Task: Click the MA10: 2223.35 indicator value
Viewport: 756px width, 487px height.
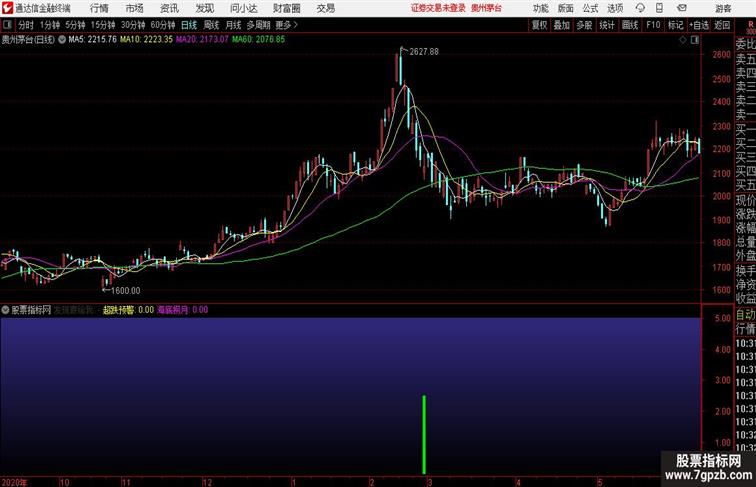Action: coord(147,40)
